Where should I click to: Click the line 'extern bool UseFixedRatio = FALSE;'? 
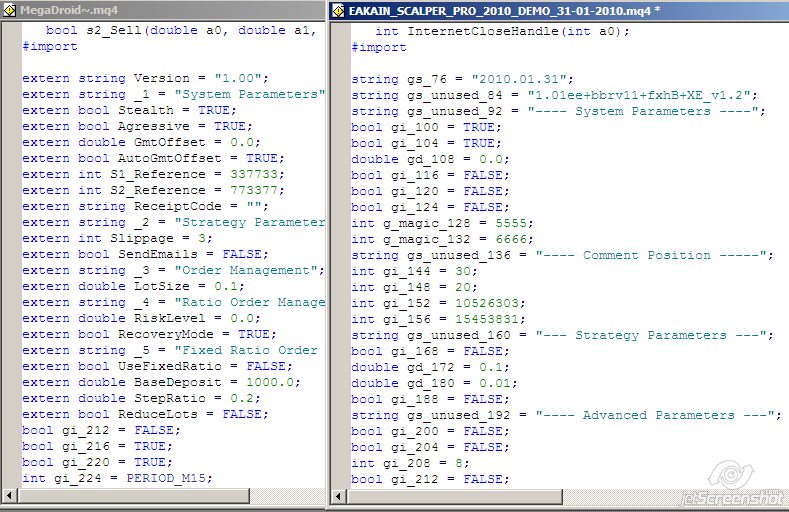pyautogui.click(x=157, y=367)
